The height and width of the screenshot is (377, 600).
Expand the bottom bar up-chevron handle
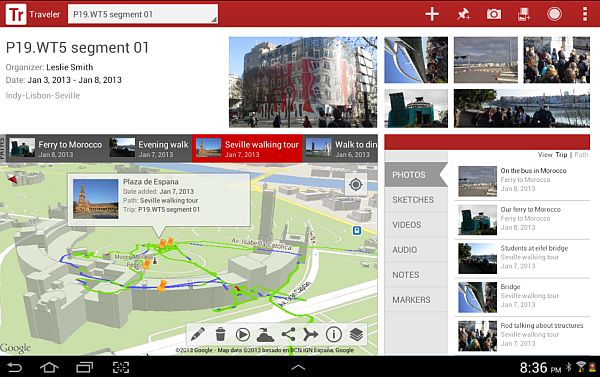pyautogui.click(x=298, y=367)
